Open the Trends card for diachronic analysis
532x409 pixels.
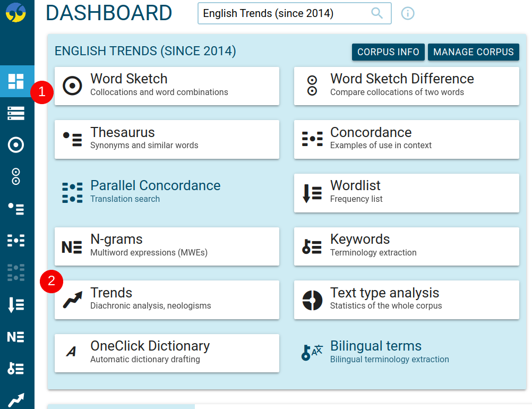click(167, 299)
